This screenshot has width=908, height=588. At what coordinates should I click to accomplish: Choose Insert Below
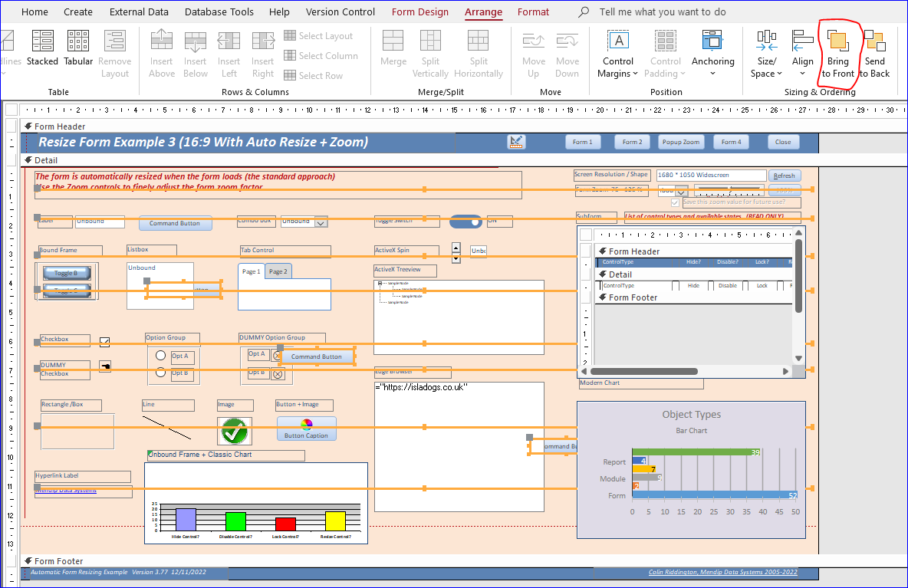[x=195, y=54]
